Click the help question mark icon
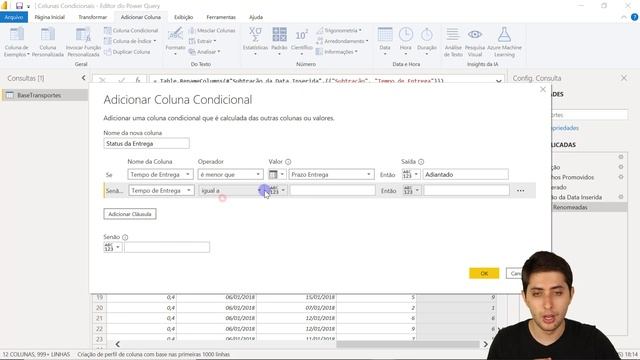This screenshot has height=360, width=640. click(634, 17)
